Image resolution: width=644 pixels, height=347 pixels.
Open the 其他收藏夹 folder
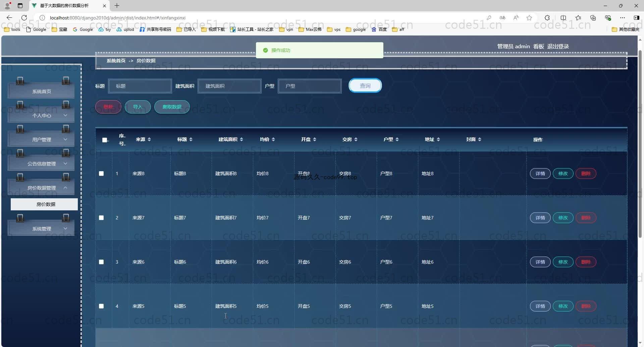tap(626, 29)
